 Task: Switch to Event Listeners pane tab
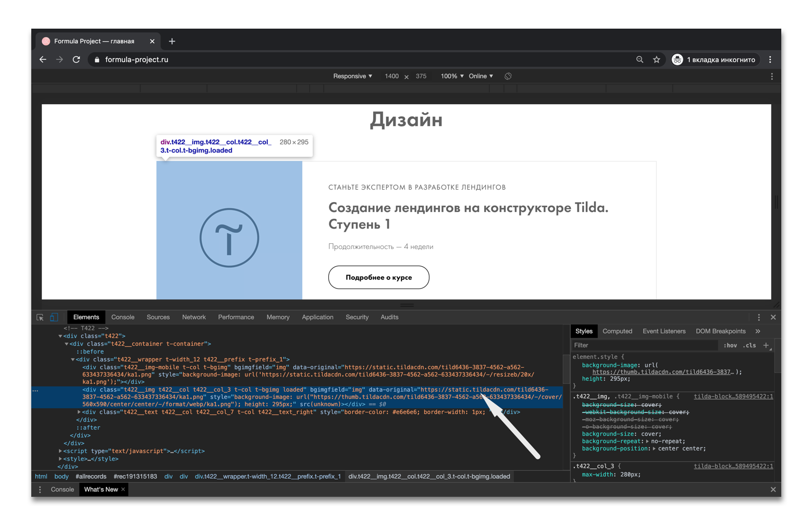pos(664,331)
